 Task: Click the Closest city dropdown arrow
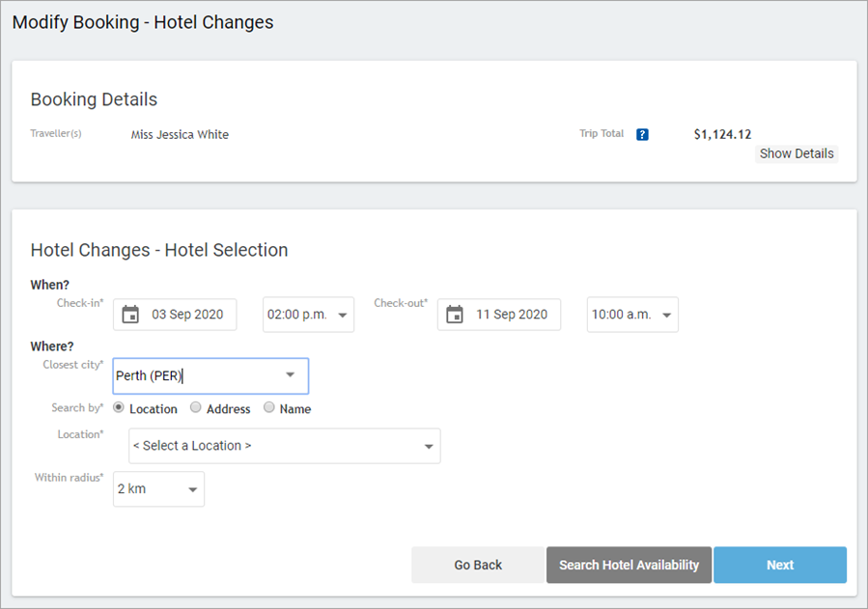pyautogui.click(x=292, y=375)
